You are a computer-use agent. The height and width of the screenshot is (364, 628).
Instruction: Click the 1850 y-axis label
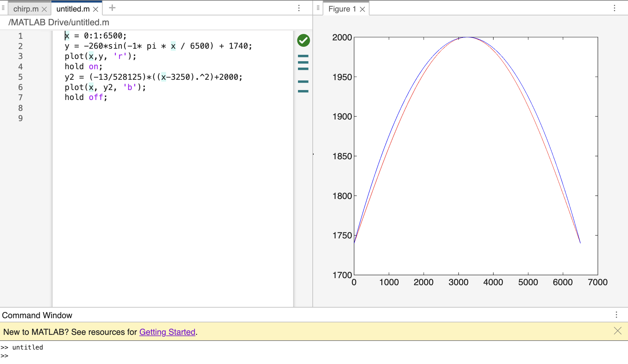click(342, 156)
